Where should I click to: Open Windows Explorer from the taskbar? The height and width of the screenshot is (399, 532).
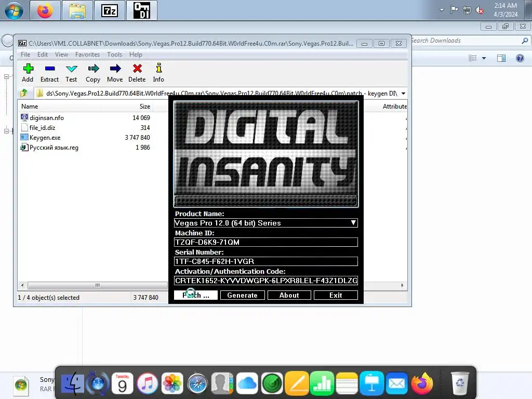[x=77, y=10]
